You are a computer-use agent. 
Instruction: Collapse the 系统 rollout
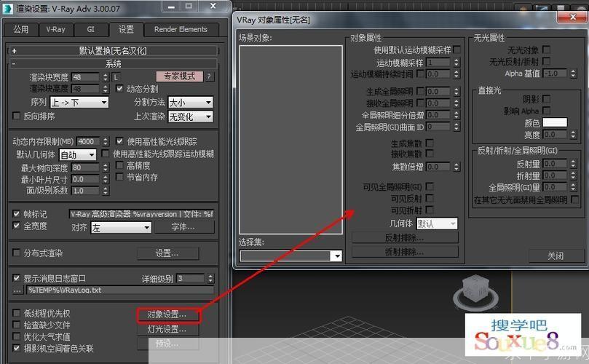[x=113, y=63]
